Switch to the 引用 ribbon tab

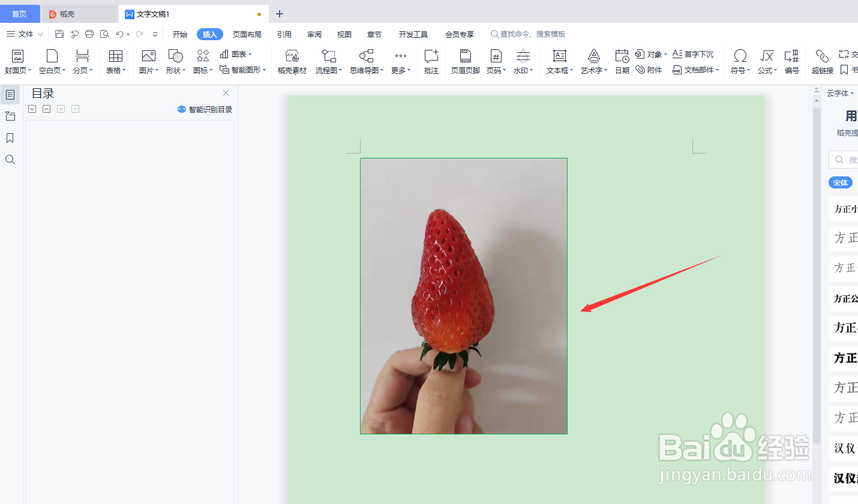[284, 34]
